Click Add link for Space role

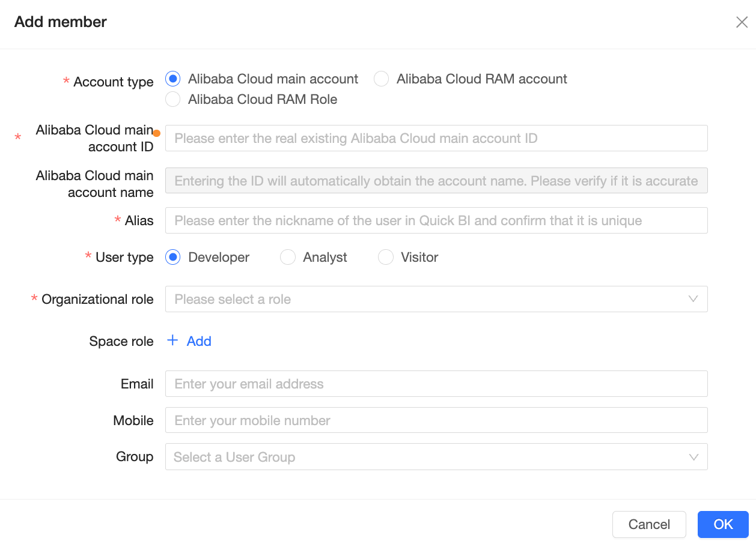pos(199,341)
